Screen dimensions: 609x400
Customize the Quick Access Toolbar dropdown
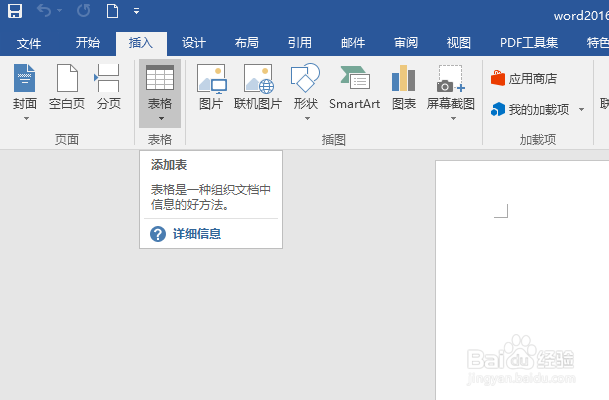tap(136, 11)
